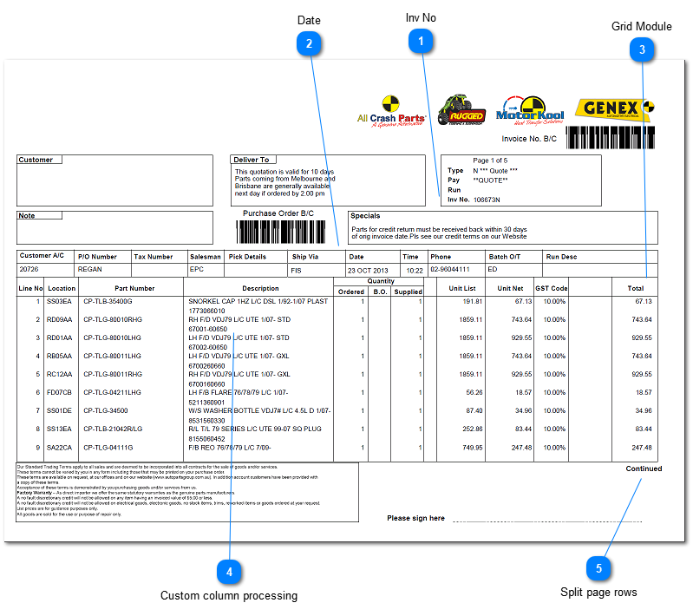Click the Standard Trading Terms text block
Viewport: 693px width, 616px height.
187,492
